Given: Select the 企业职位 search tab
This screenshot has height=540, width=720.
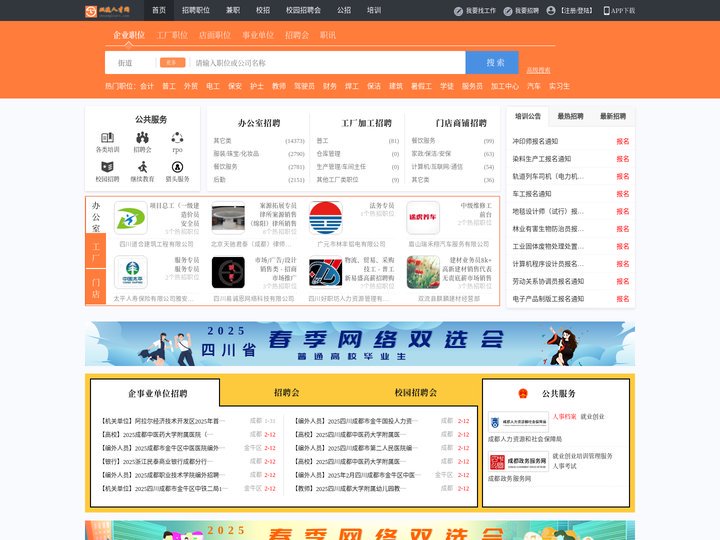Looking at the screenshot, I should pos(129,35).
